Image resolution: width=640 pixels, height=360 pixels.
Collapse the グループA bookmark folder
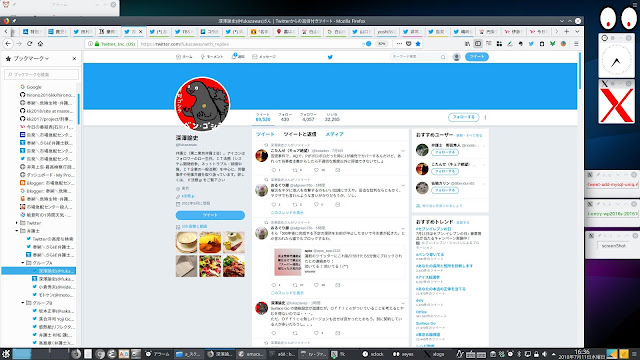point(23,263)
